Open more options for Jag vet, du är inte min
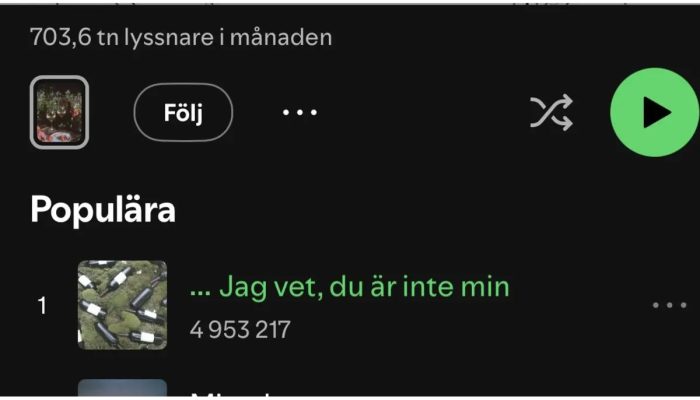 click(x=669, y=305)
